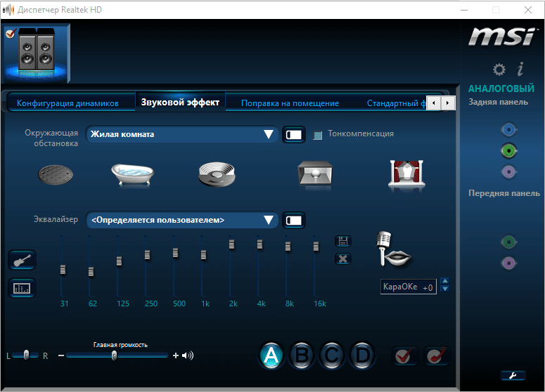Screen dimensions: 545x392
Task: Delete the equalizer preset with X icon
Action: [x=343, y=259]
